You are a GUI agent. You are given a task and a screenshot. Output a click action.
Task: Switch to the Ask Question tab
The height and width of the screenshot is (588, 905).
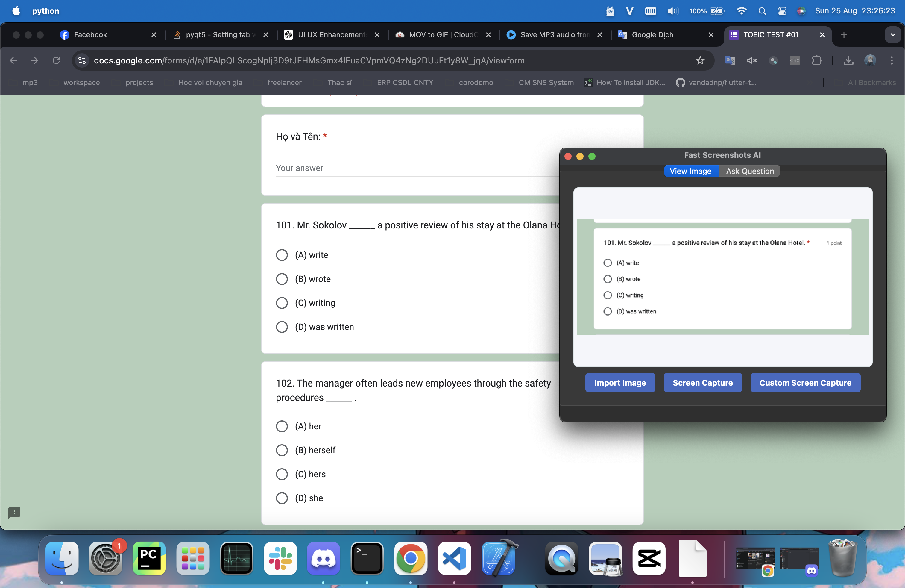pyautogui.click(x=749, y=171)
